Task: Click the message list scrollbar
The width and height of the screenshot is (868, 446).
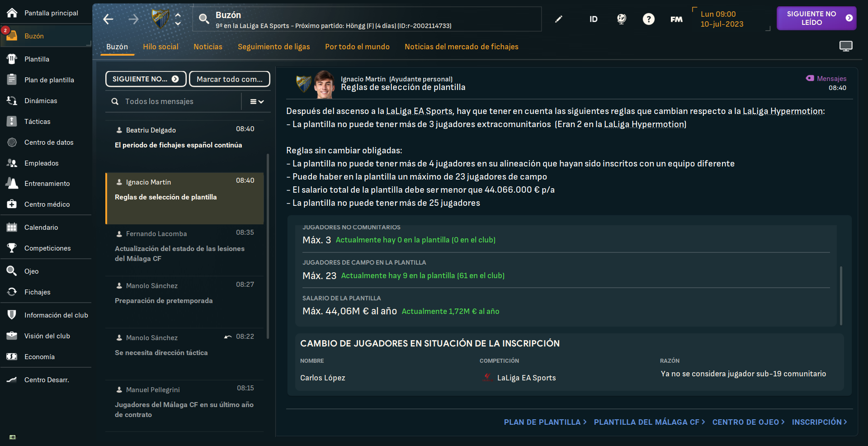Action: coord(268,247)
